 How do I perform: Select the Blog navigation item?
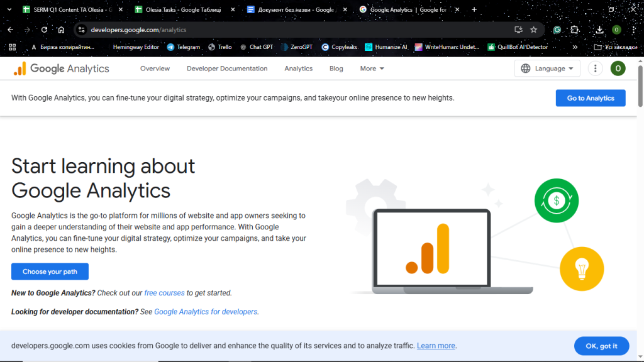[336, 68]
